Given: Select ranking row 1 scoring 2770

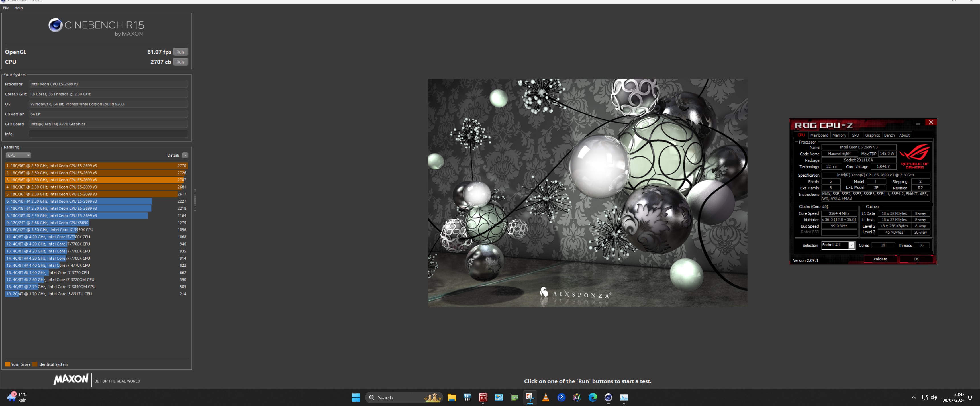Looking at the screenshot, I should (x=97, y=166).
